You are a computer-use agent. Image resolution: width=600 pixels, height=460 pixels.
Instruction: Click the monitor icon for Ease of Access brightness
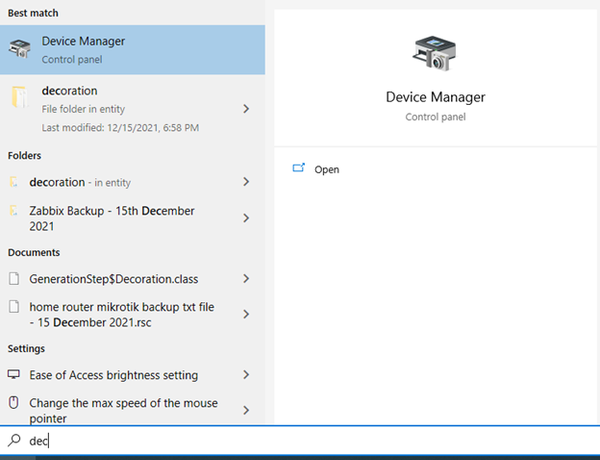tap(14, 375)
